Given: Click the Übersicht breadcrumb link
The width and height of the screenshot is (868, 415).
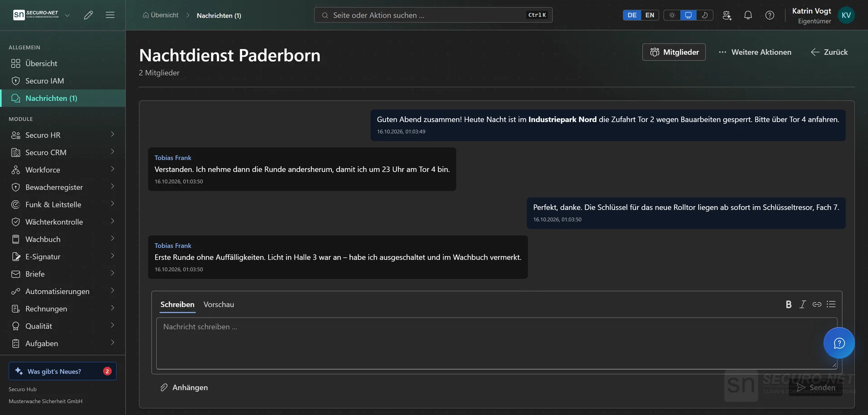Looking at the screenshot, I should coord(161,15).
